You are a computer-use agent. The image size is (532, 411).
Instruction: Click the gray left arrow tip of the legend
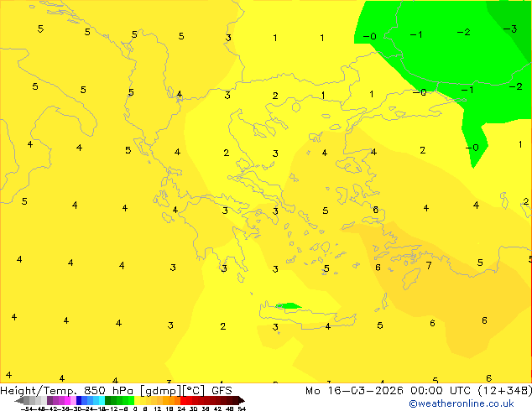click(19, 400)
